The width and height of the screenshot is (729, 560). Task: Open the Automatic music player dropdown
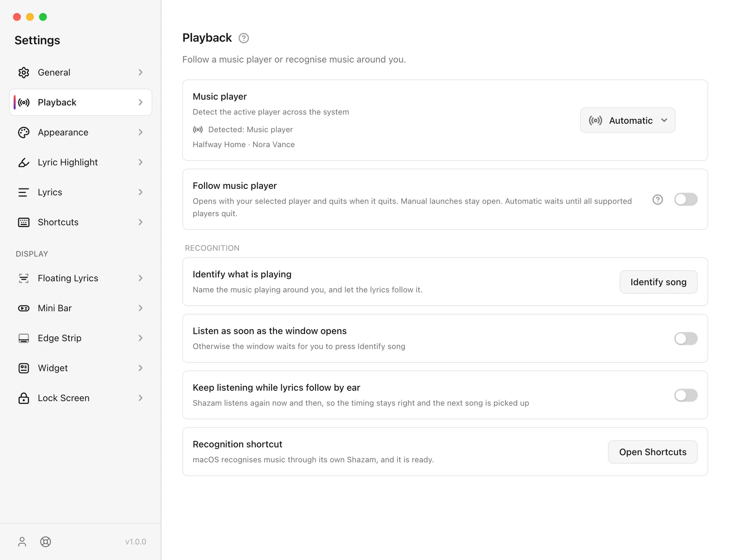(627, 120)
